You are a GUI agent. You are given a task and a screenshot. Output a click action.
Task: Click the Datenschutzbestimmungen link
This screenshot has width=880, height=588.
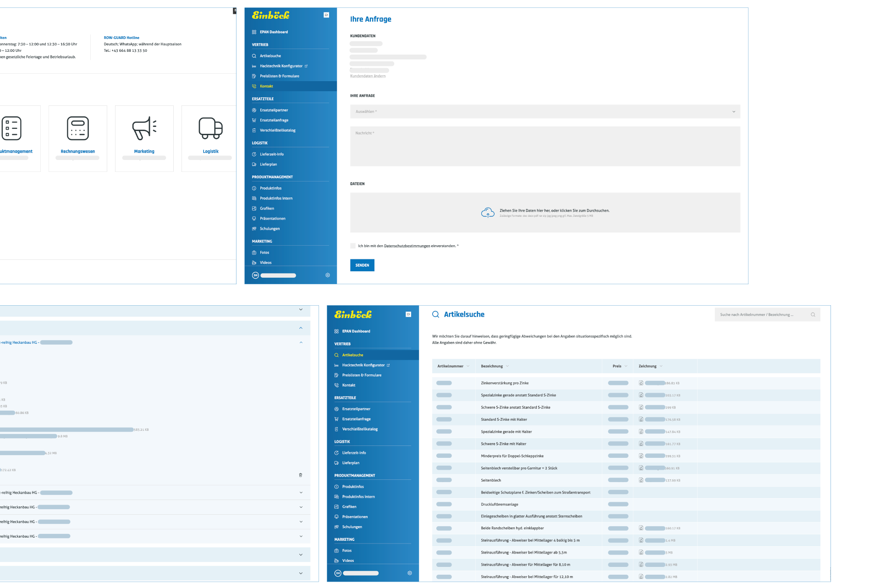pos(407,246)
